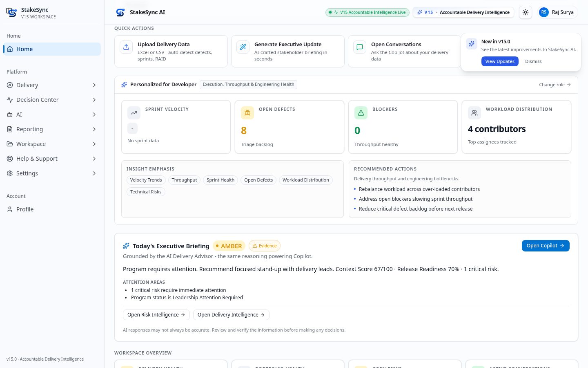Screen dimensions: 588x368
Task: Open Decision Center in sidebar
Action: [52, 100]
